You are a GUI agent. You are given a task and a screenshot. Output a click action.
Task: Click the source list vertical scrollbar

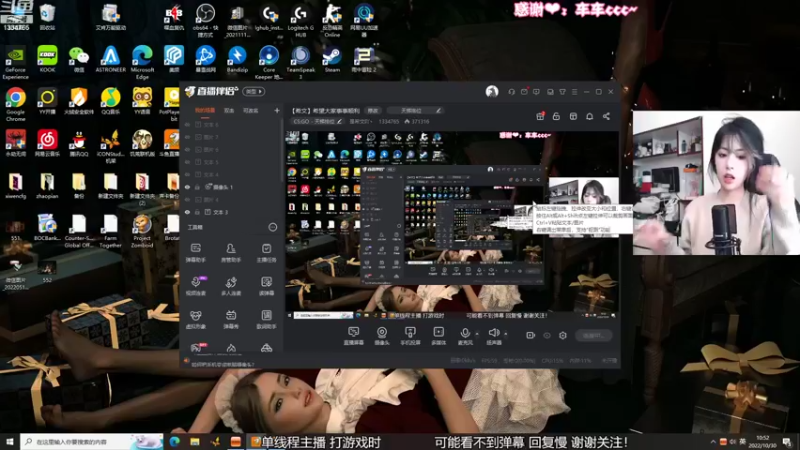282,148
